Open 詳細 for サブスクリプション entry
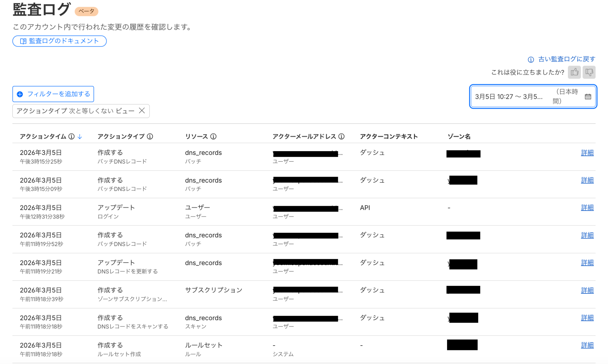Viewport: 608px width, 364px height. click(587, 290)
